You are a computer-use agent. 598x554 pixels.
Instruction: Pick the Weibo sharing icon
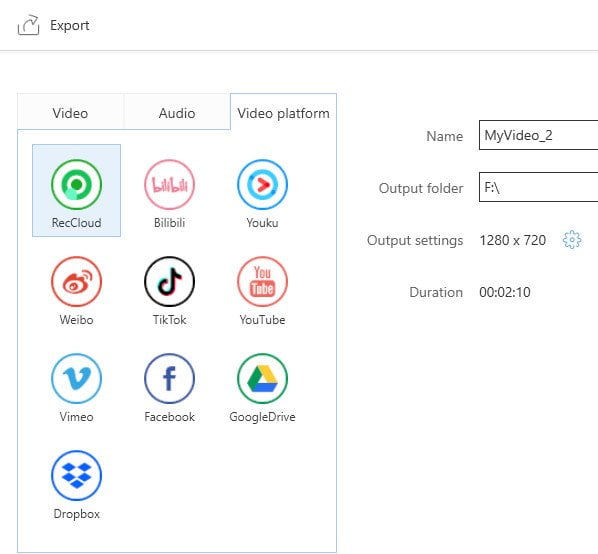point(76,281)
